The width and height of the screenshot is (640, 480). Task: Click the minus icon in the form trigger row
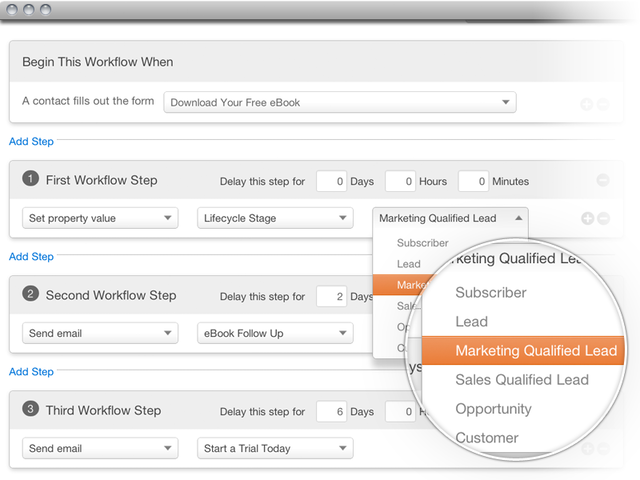pyautogui.click(x=603, y=104)
